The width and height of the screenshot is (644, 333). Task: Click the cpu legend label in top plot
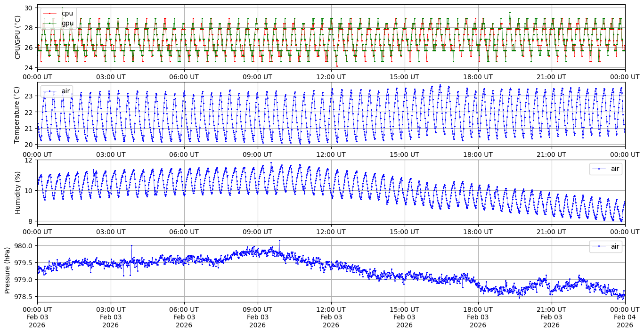(67, 14)
